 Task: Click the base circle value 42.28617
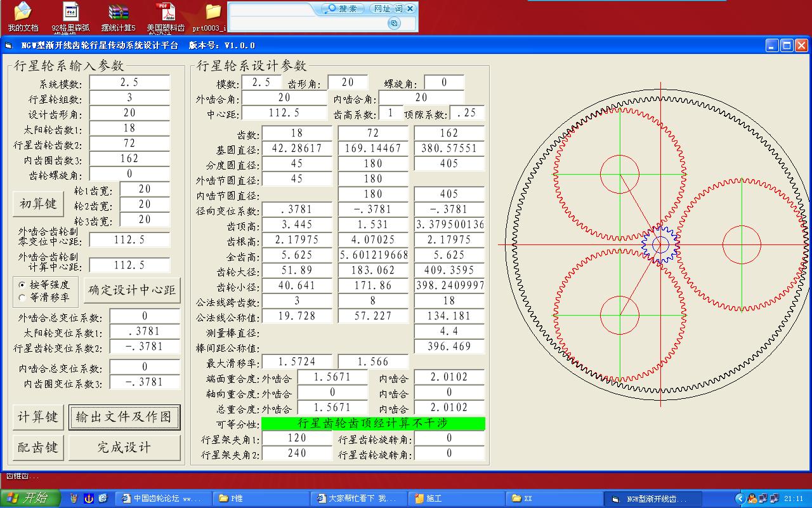[297, 149]
